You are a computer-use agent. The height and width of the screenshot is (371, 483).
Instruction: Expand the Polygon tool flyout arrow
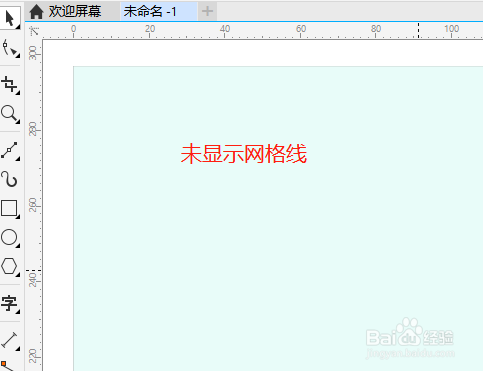[18, 274]
